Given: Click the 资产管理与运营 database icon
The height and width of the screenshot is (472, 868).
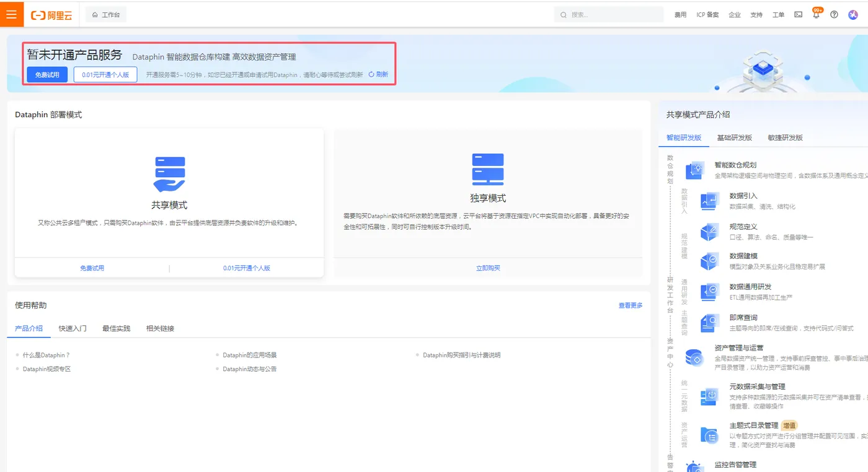Looking at the screenshot, I should 695,357.
